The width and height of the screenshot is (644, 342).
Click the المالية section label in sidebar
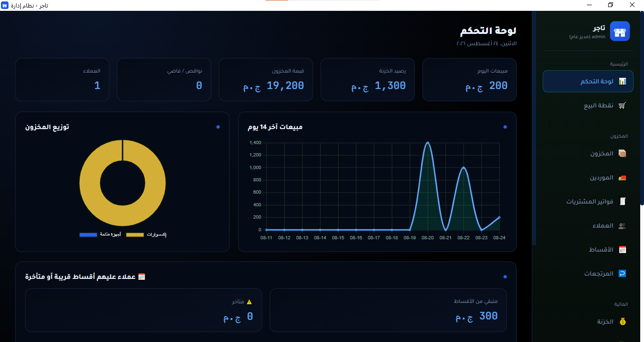[x=622, y=304]
